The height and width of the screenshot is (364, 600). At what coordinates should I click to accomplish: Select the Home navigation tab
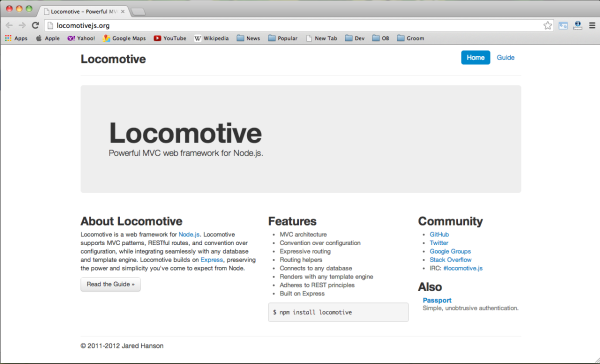click(475, 57)
